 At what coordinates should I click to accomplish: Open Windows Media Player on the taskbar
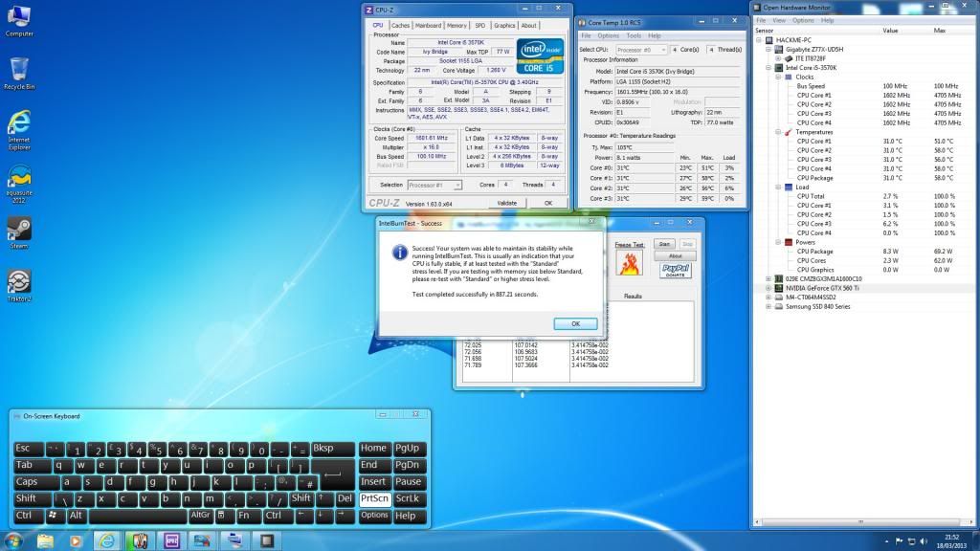click(77, 540)
